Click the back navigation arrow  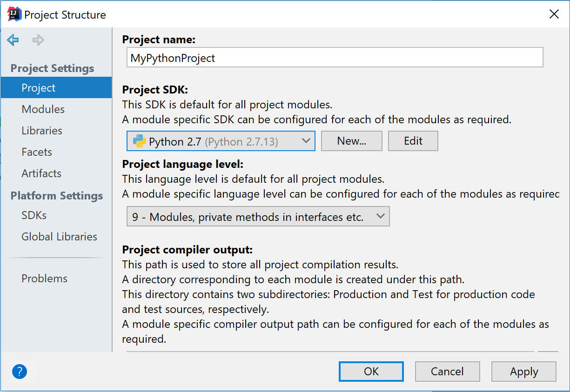[13, 40]
